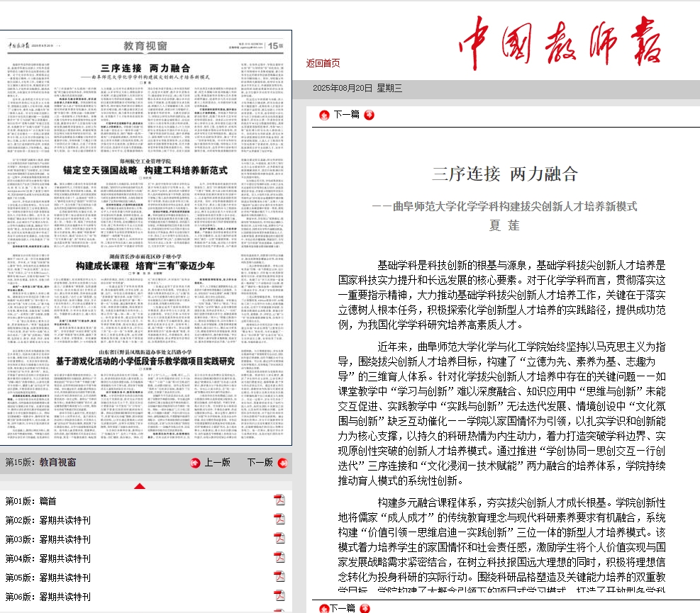Click the red arrow icon beside 下一版
This screenshot has width=700, height=613.
coord(282,463)
